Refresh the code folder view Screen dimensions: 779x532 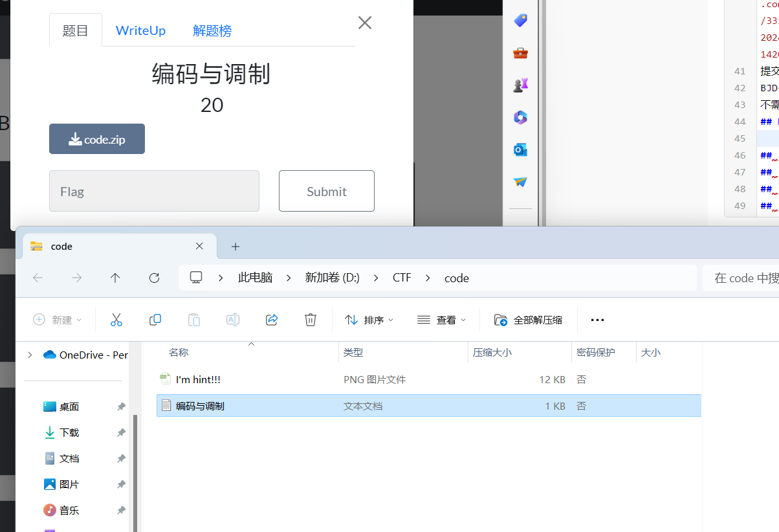(154, 278)
